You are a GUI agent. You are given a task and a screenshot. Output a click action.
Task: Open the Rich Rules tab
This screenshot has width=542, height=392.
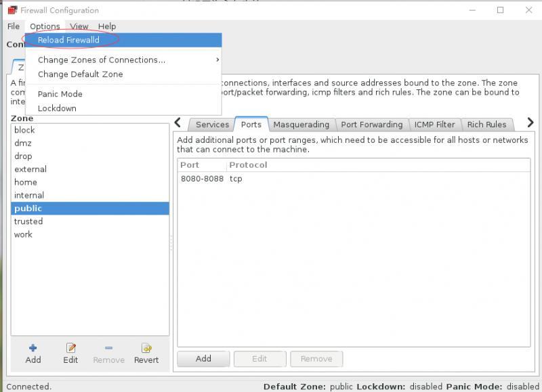486,125
